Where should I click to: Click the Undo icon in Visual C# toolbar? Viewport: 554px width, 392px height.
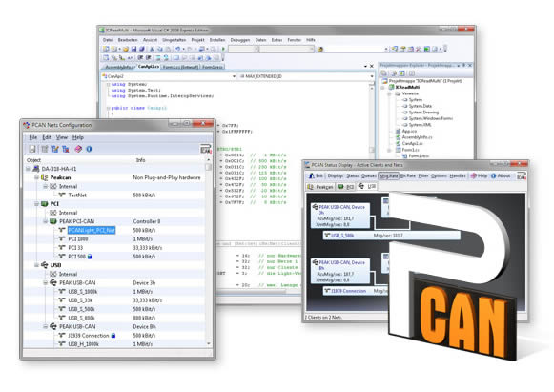pyautogui.click(x=177, y=50)
